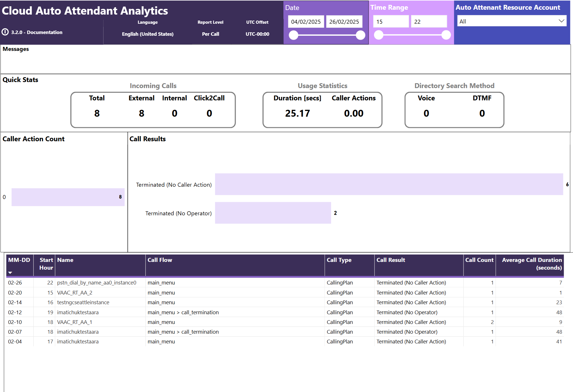Click the left handle of Date slider
573x392 pixels.
[293, 35]
